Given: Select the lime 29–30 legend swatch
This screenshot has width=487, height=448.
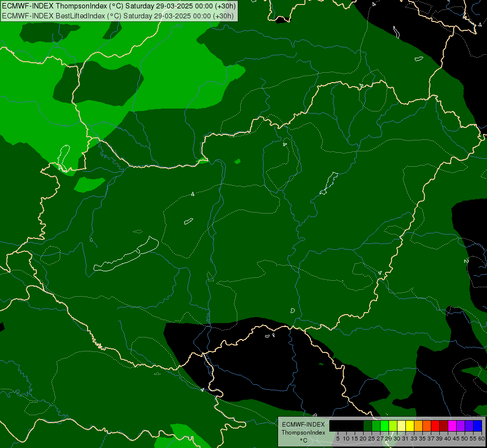Looking at the screenshot, I should click(393, 426).
